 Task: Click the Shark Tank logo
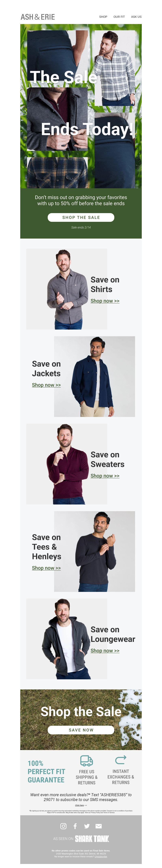[92, 838]
